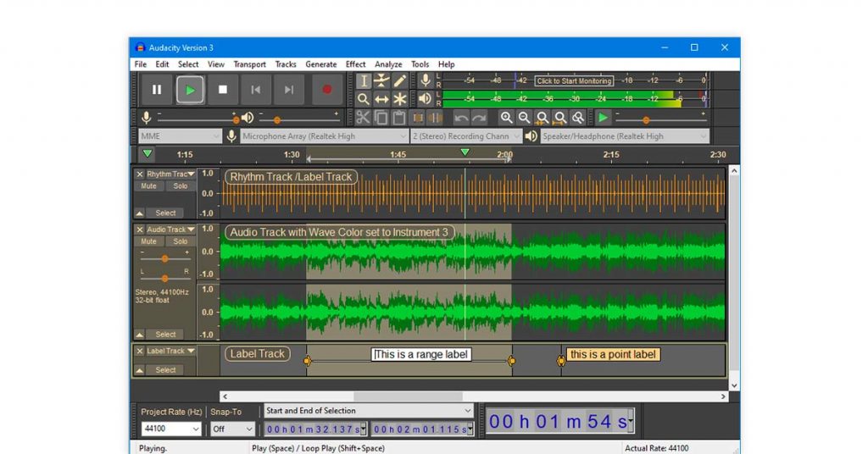Select the Envelope tool
Image resolution: width=868 pixels, height=454 pixels.
point(381,80)
